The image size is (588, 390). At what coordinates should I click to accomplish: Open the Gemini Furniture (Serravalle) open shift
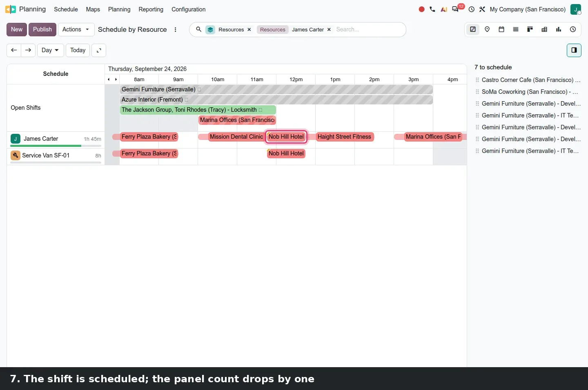click(x=276, y=89)
